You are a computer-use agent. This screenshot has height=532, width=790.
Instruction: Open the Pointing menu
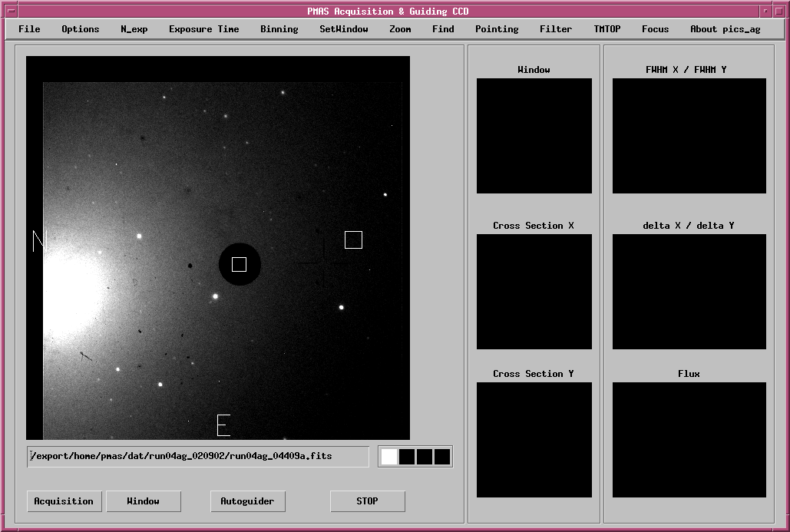497,29
